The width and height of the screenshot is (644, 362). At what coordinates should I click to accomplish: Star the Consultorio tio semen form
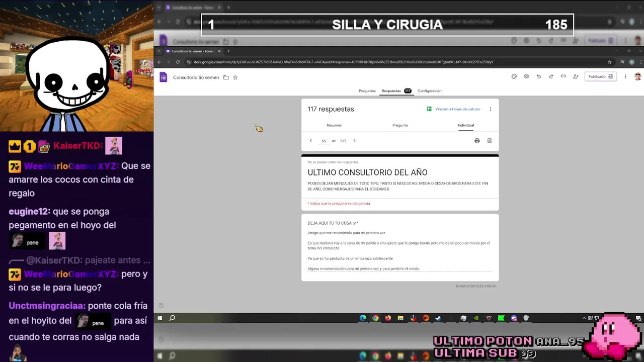(235, 77)
